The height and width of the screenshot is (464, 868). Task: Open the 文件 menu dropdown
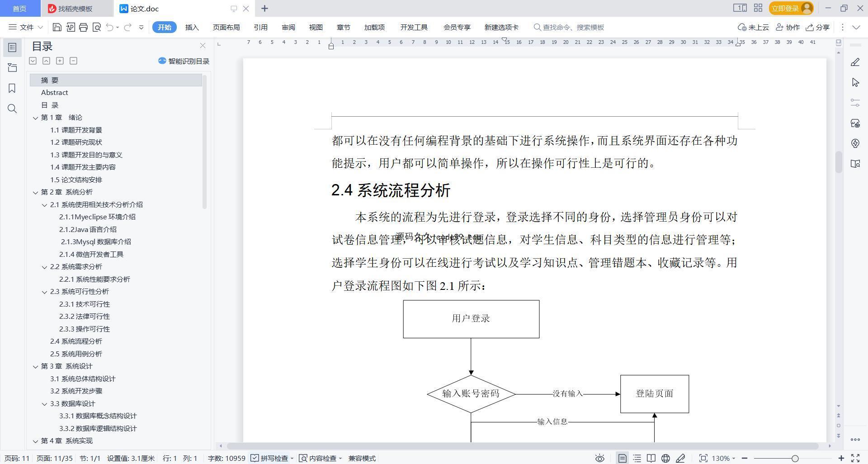(26, 27)
